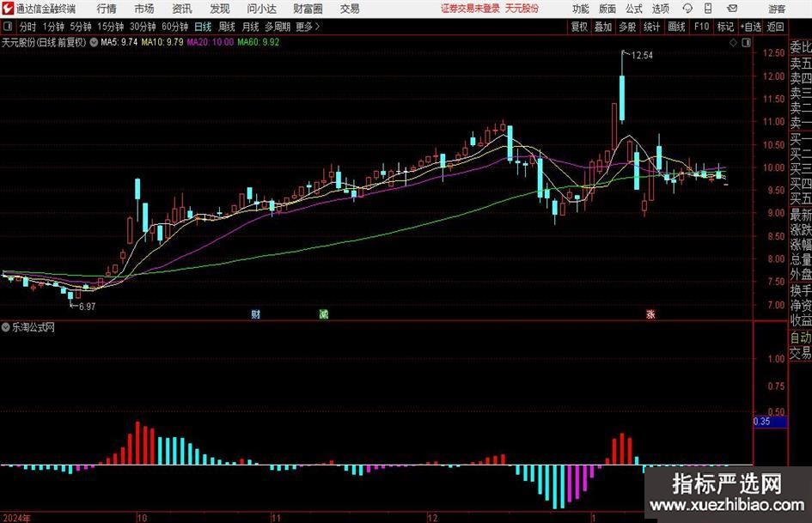The image size is (812, 523).
Task: Click the 通达信 red logo icon
Action: coord(8,9)
